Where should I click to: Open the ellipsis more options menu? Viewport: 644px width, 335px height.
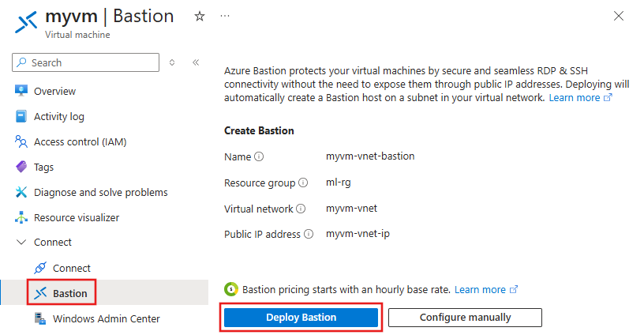[224, 17]
